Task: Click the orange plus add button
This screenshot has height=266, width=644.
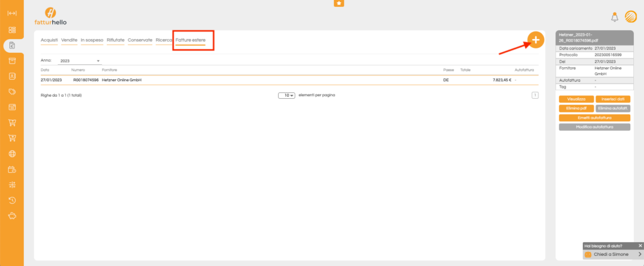Action: [x=535, y=40]
